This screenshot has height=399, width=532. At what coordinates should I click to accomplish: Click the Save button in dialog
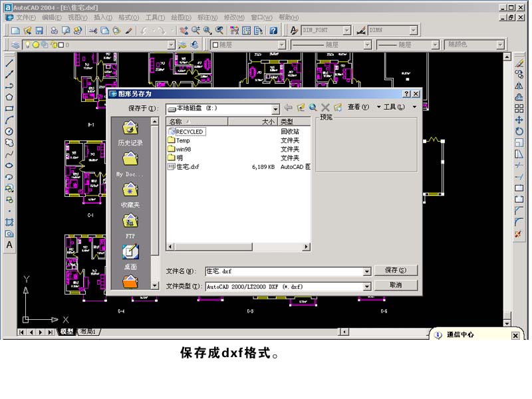coord(396,270)
